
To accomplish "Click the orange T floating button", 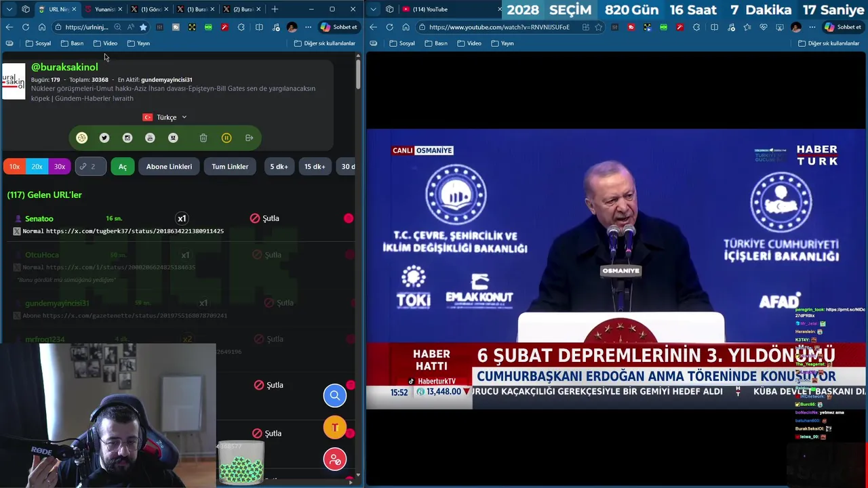I will coord(335,428).
